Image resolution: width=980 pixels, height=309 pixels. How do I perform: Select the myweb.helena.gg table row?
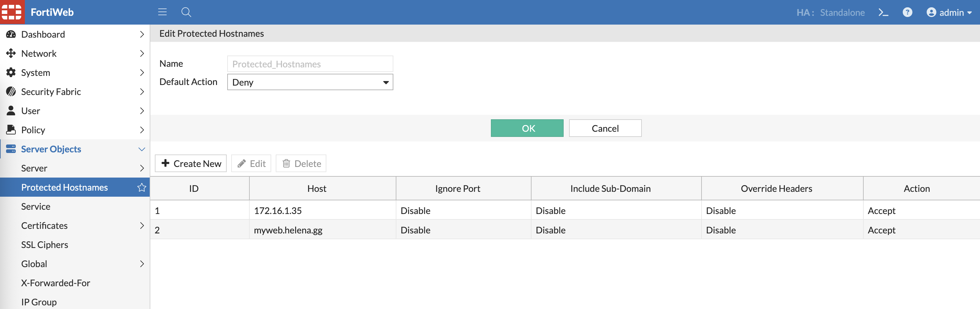pos(288,230)
